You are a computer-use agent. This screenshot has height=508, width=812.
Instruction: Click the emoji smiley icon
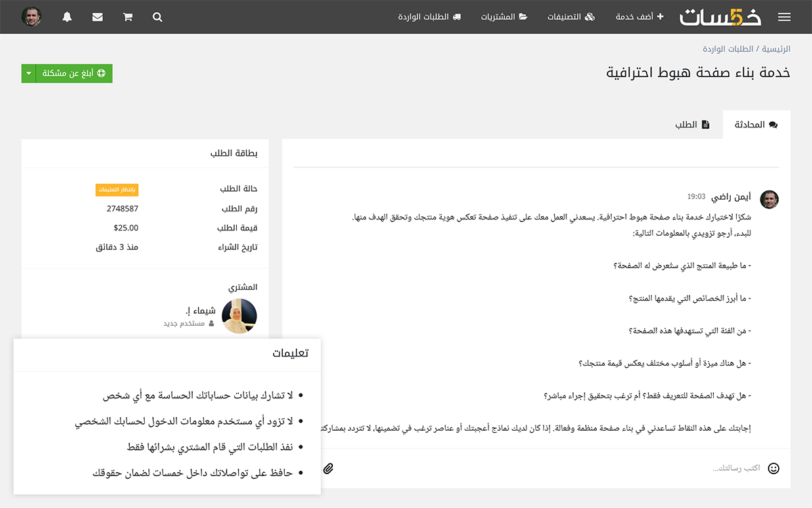click(773, 468)
